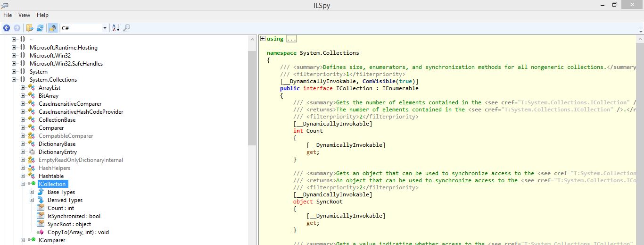Open the File menu
This screenshot has height=245, width=644.
pos(8,15)
